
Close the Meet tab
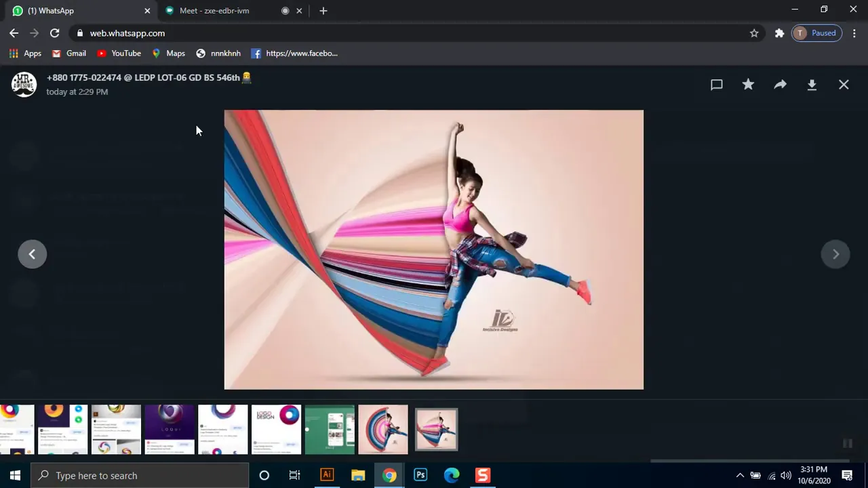[x=299, y=11]
